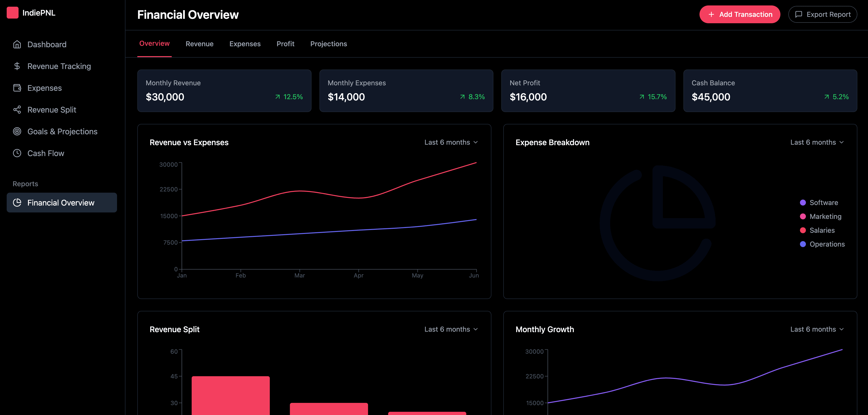Click the 12.5% growth figure
This screenshot has height=415, width=868.
[x=293, y=97]
